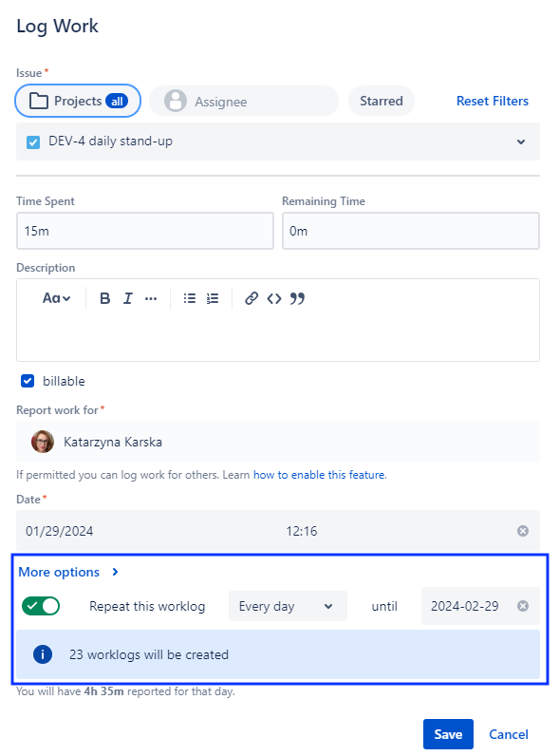Insert a numbered list
The height and width of the screenshot is (756, 559).
click(213, 298)
